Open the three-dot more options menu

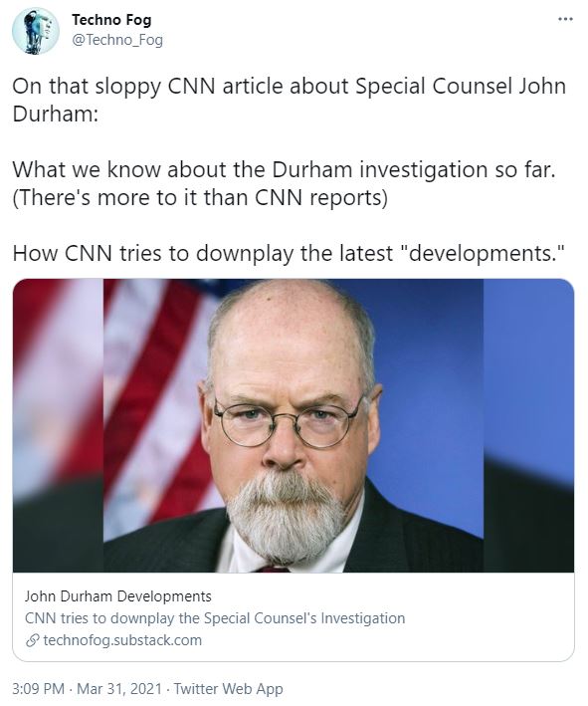(565, 19)
